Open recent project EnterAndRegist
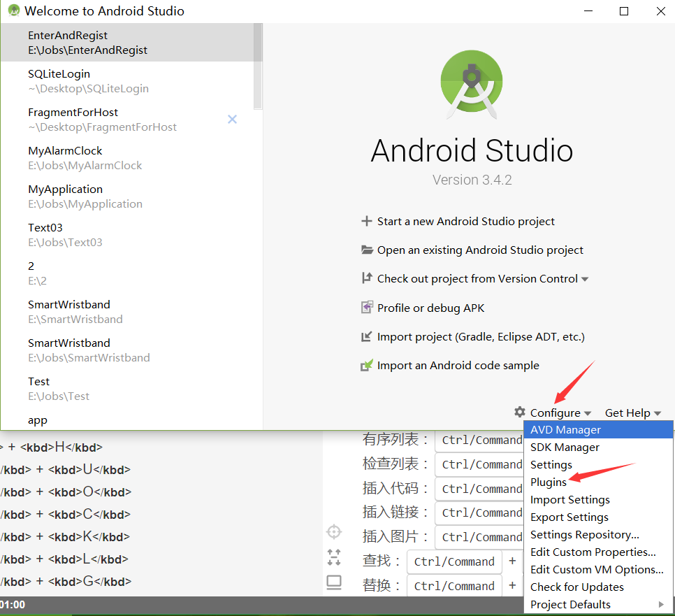 127,42
